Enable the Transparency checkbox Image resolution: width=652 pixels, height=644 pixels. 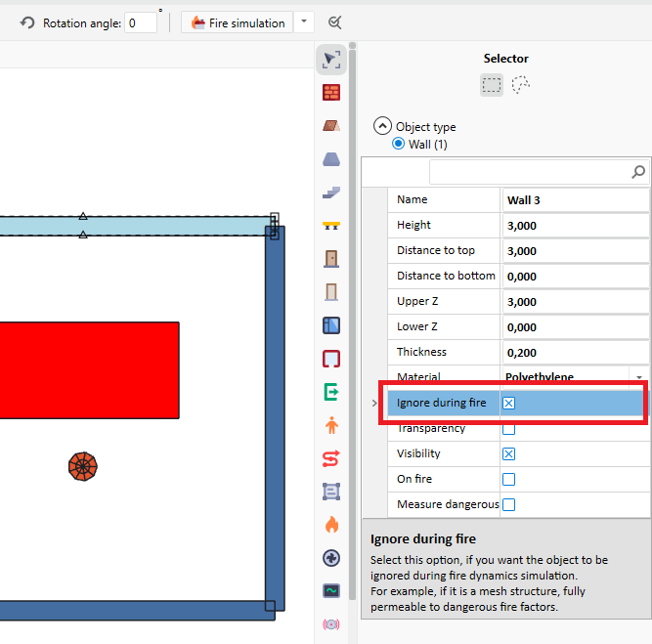pos(508,428)
